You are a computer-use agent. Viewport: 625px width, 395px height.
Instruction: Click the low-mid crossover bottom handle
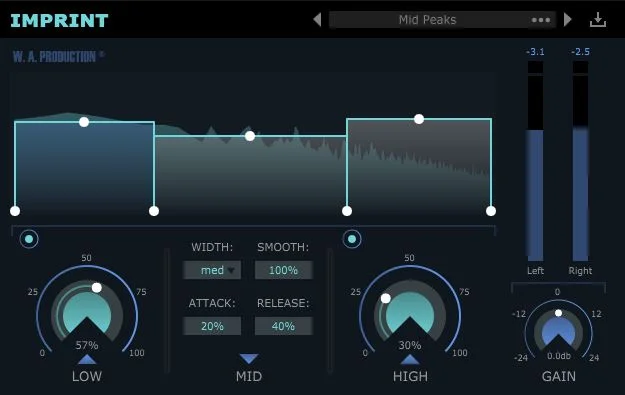tap(154, 211)
